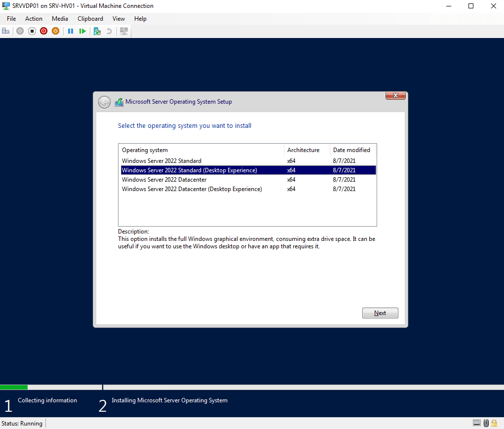Create a checkpoint using the toolbar icon

pos(97,31)
